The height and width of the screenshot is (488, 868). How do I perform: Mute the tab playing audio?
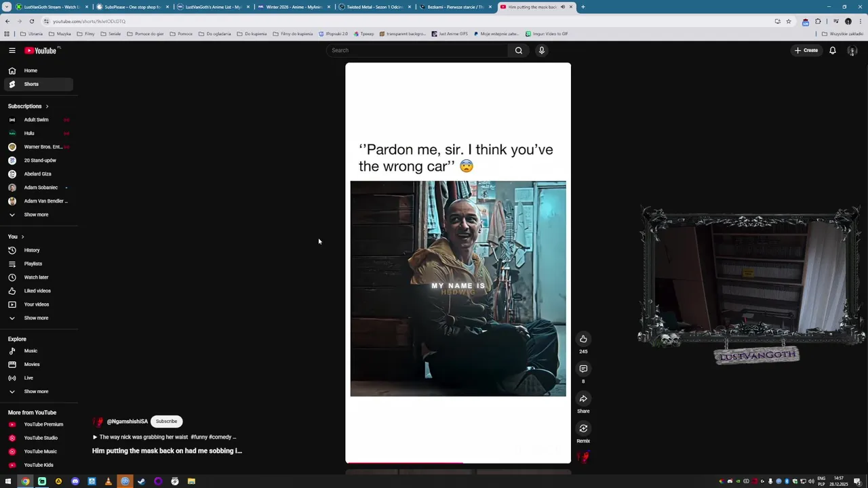click(563, 7)
